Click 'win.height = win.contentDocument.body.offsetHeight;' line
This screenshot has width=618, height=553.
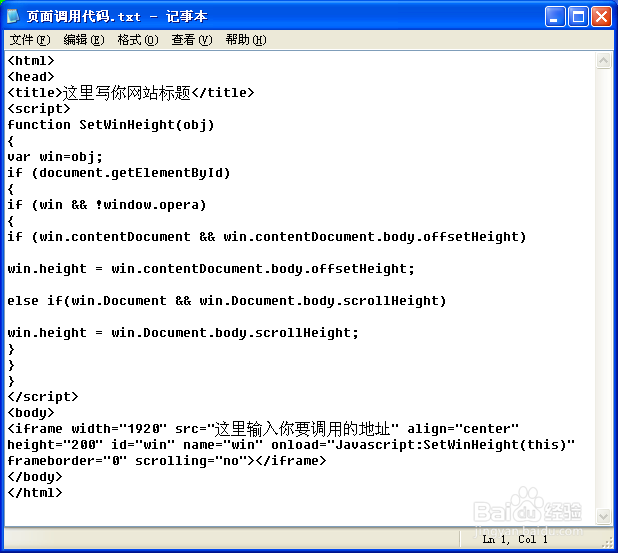211,269
